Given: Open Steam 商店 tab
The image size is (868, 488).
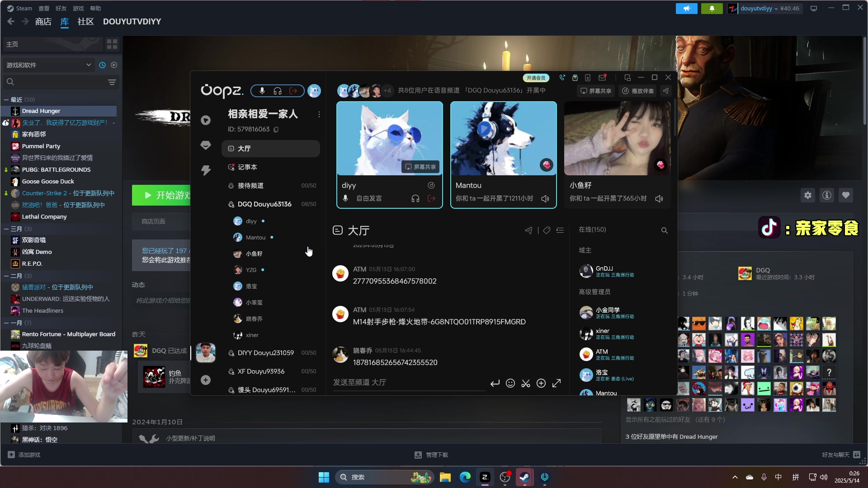Looking at the screenshot, I should pos(43,22).
